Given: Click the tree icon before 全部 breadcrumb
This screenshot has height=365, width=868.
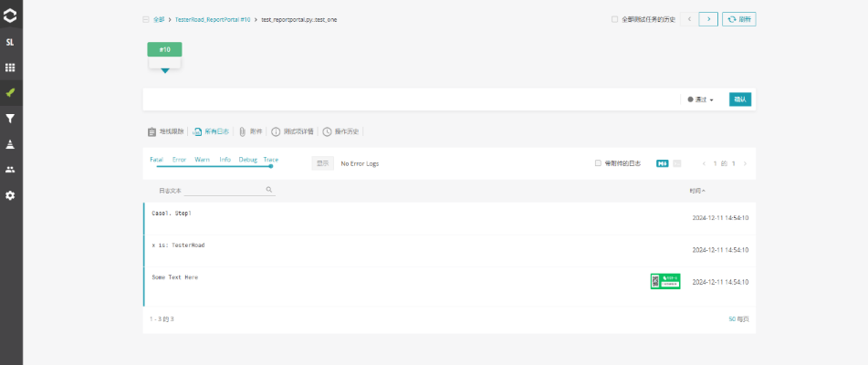Looking at the screenshot, I should click(146, 19).
